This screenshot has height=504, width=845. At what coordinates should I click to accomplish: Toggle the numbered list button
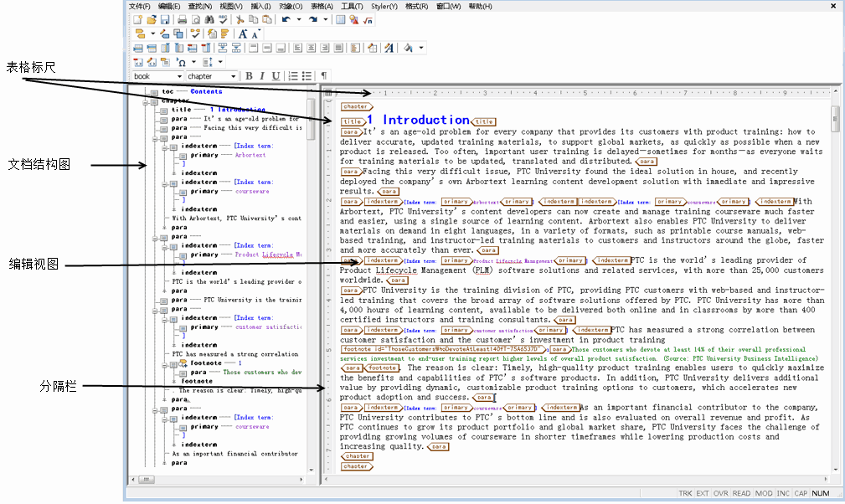tap(293, 76)
